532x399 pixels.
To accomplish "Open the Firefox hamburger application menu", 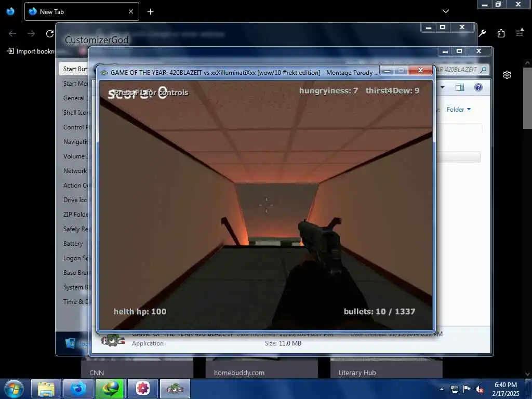I will (520, 33).
